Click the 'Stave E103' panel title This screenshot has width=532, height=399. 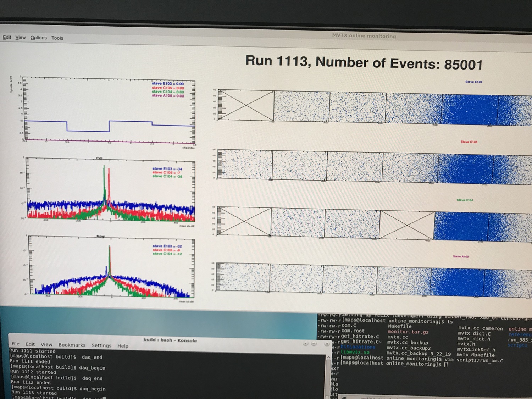click(x=473, y=82)
